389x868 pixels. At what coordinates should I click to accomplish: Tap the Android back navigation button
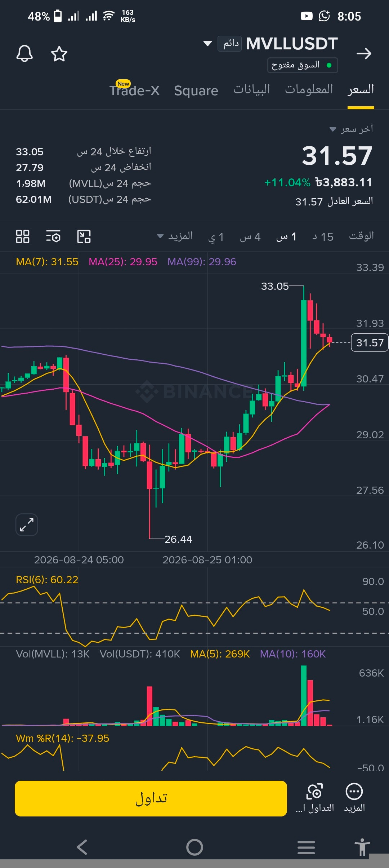click(82, 847)
